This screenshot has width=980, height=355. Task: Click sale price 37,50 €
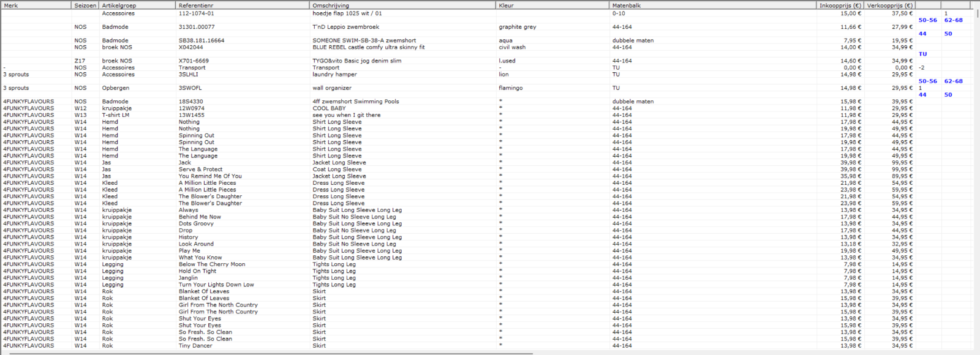[902, 13]
